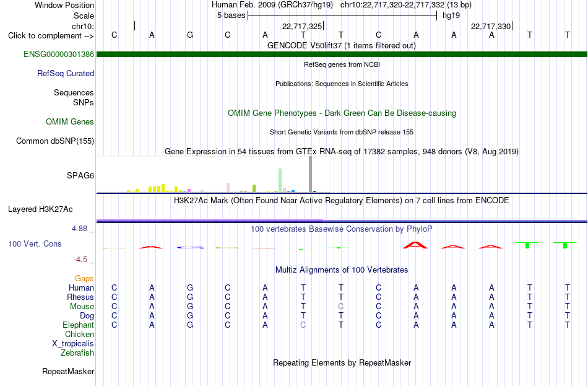The image size is (588, 386).
Task: Click the 'chr10:' ruler label
Action: (x=83, y=26)
